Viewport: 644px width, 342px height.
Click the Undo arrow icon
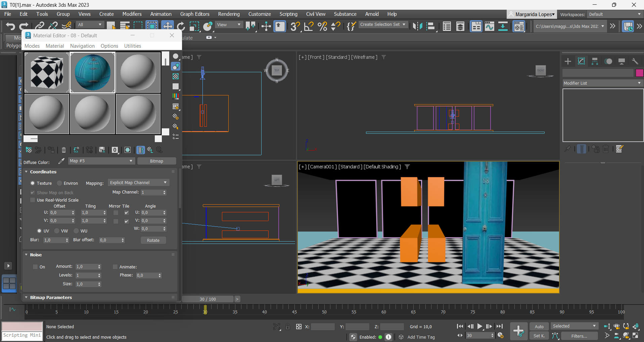click(10, 26)
